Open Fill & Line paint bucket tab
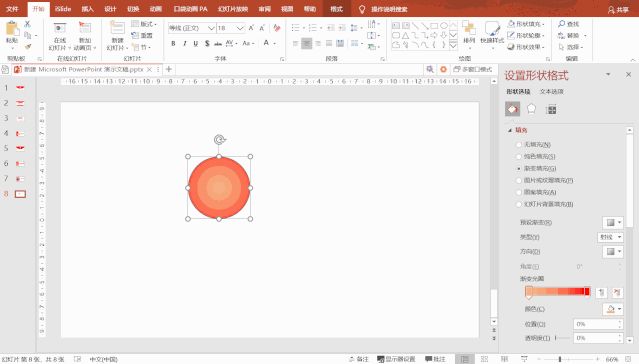 coord(512,109)
